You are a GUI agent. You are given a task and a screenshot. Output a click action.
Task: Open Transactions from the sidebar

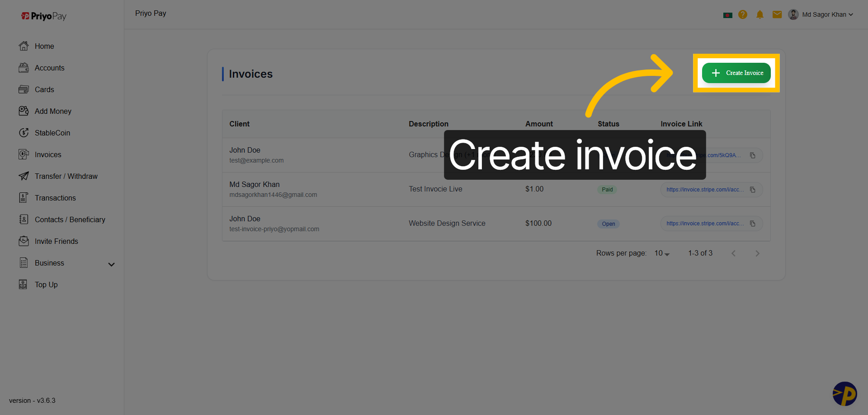click(x=56, y=198)
